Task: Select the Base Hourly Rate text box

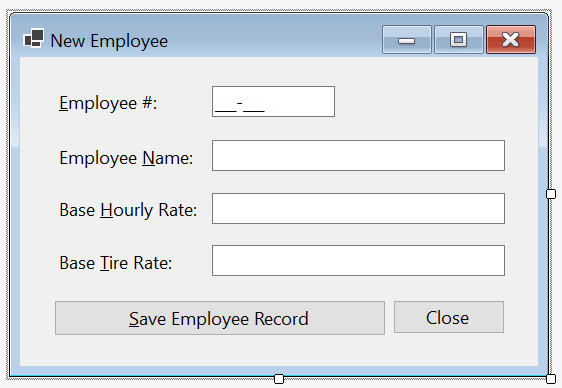Action: [358, 209]
